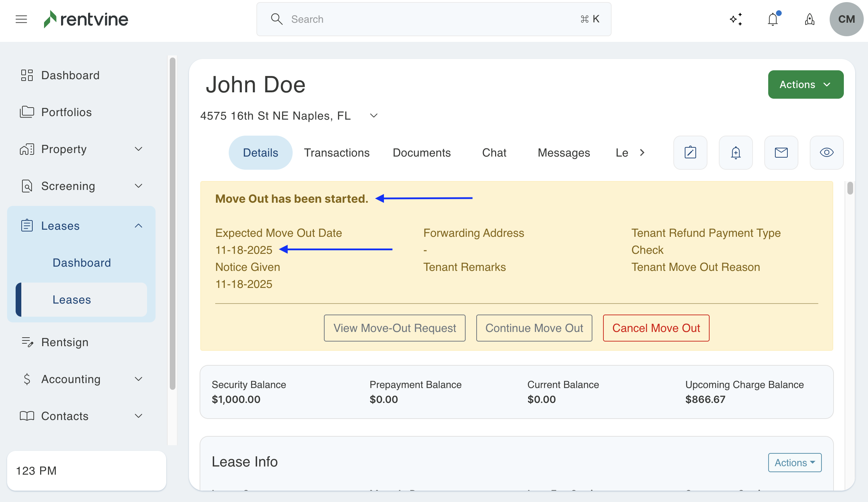
Task: Click the note/edit clipboard icon
Action: coord(690,153)
